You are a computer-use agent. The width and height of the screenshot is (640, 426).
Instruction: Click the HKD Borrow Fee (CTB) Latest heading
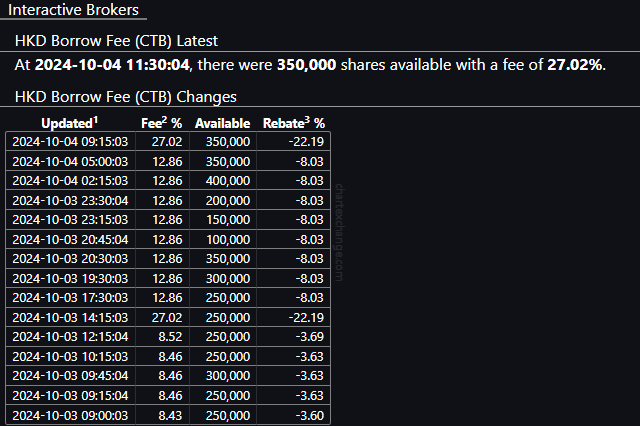(x=116, y=41)
